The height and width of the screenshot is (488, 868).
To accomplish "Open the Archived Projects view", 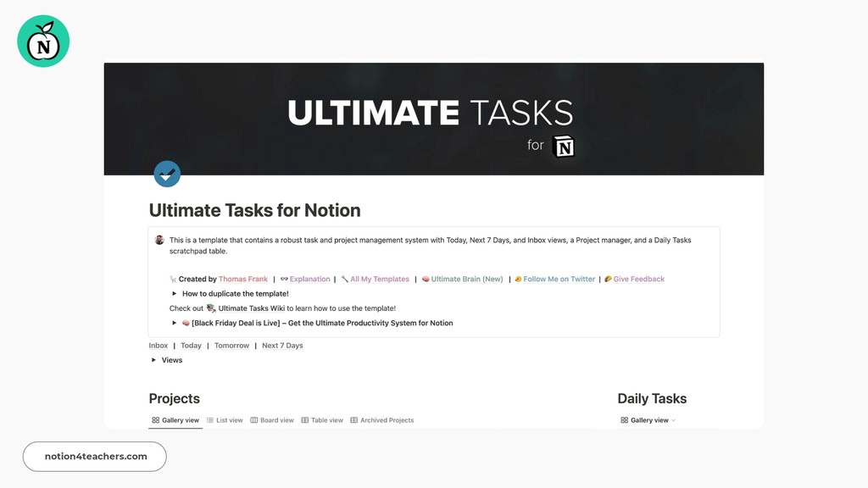I will 382,419.
